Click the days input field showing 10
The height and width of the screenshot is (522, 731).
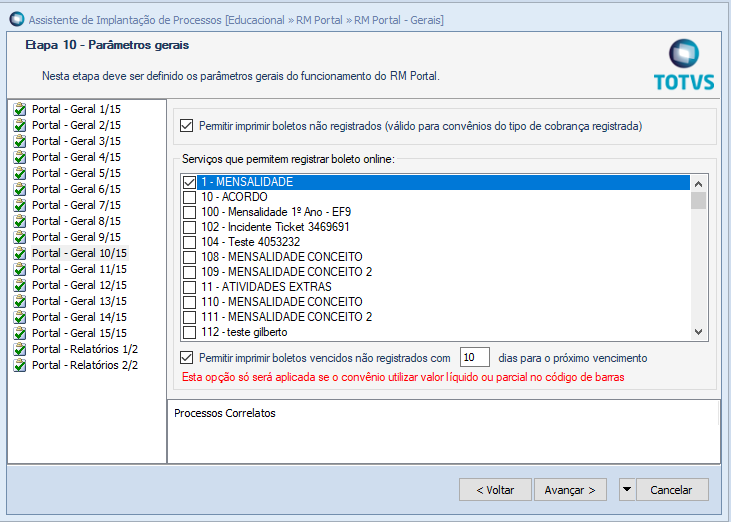pos(475,357)
